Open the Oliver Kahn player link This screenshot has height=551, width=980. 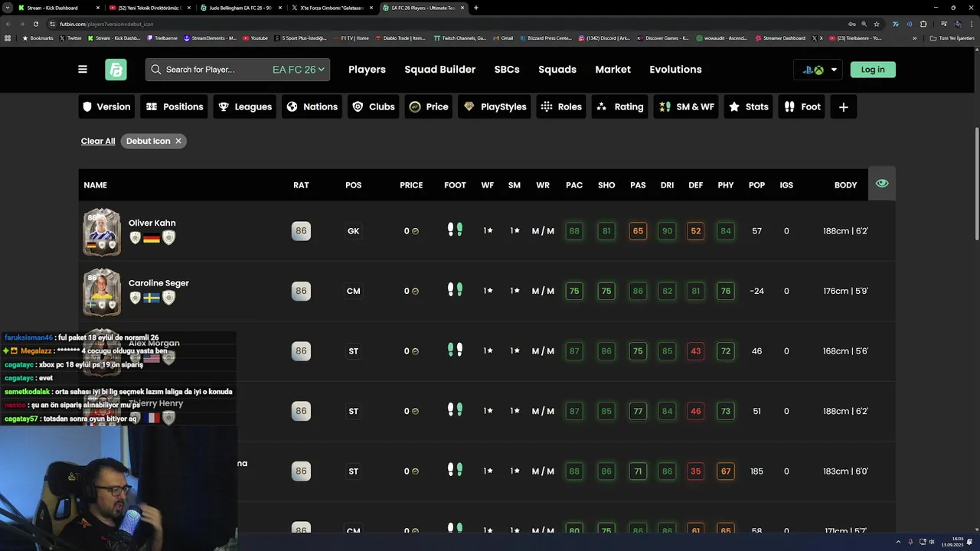point(152,223)
